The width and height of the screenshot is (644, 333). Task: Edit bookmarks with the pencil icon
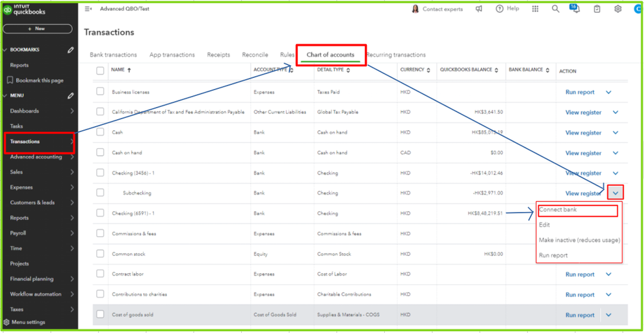(x=71, y=50)
